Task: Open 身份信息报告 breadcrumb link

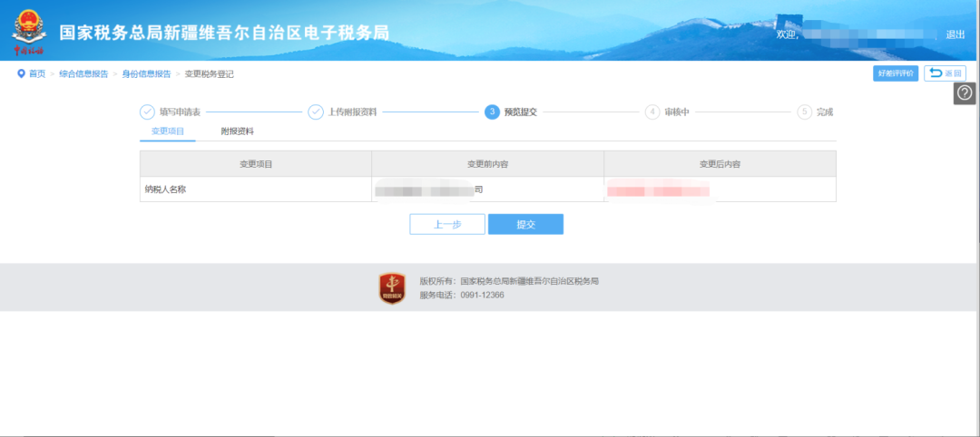Action: pyautogui.click(x=146, y=74)
